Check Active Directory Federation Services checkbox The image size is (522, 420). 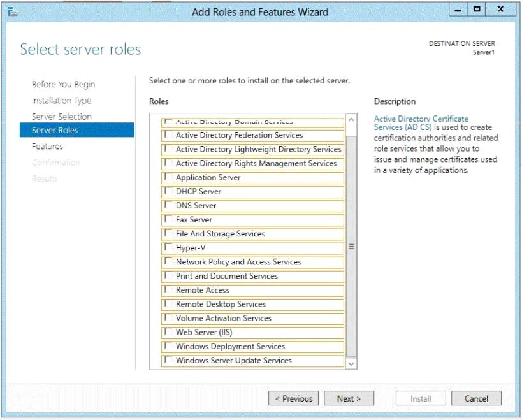(x=168, y=135)
